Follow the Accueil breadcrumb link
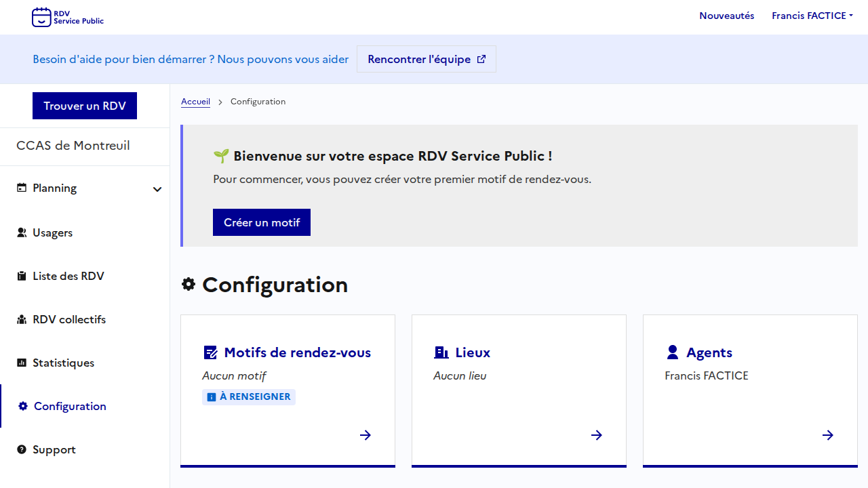This screenshot has width=868, height=488. point(195,102)
